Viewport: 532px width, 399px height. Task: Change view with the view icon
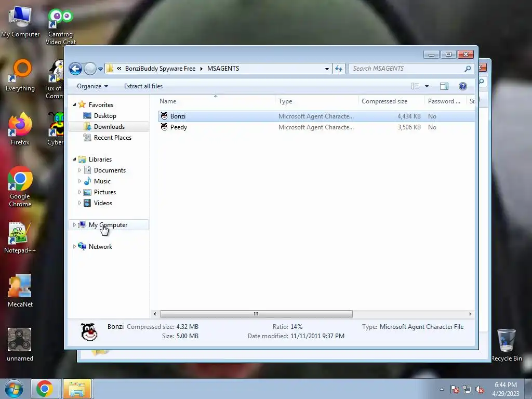coord(416,86)
